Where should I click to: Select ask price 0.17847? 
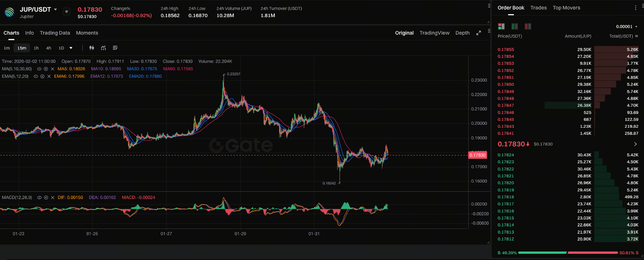coord(506,106)
